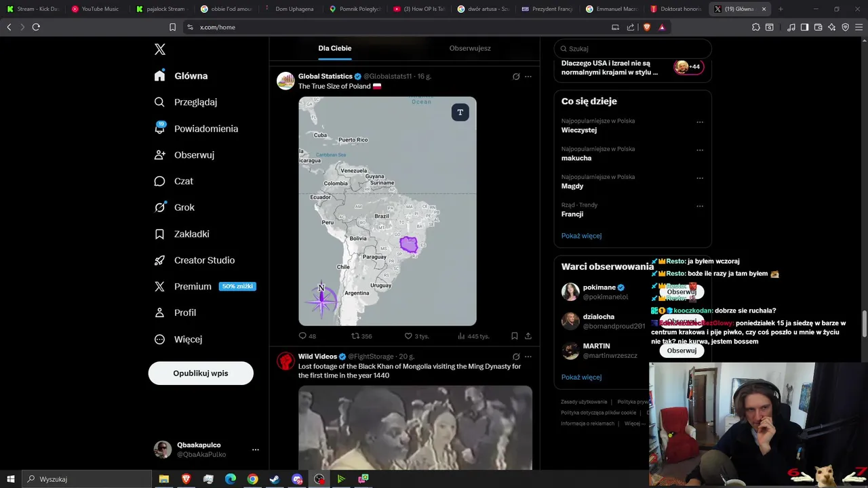The height and width of the screenshot is (488, 868).
Task: Reply to the Global Statistics post
Action: click(x=307, y=336)
